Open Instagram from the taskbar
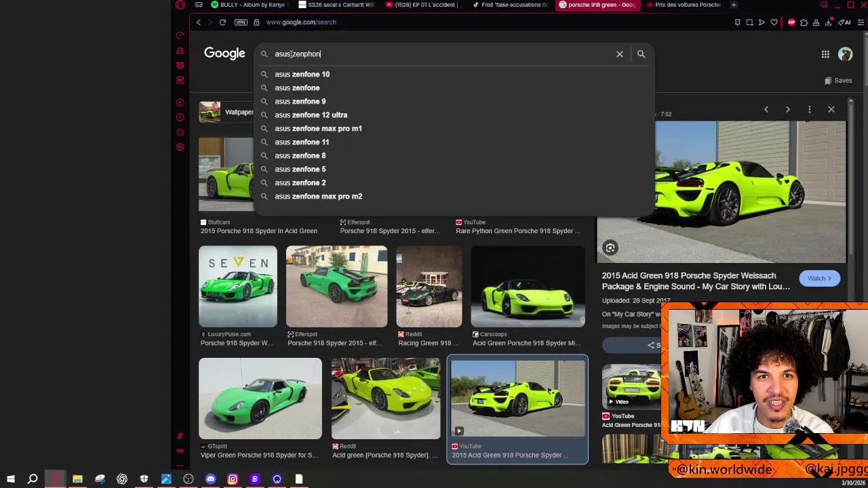 233,479
